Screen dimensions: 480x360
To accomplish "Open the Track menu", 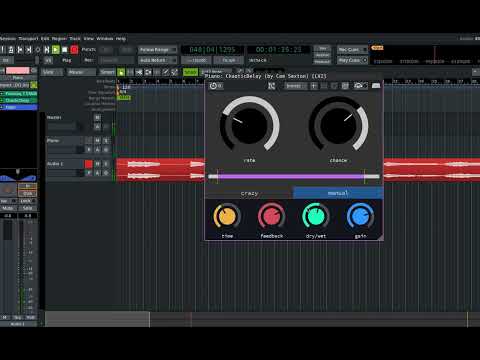I will pyautogui.click(x=75, y=39).
